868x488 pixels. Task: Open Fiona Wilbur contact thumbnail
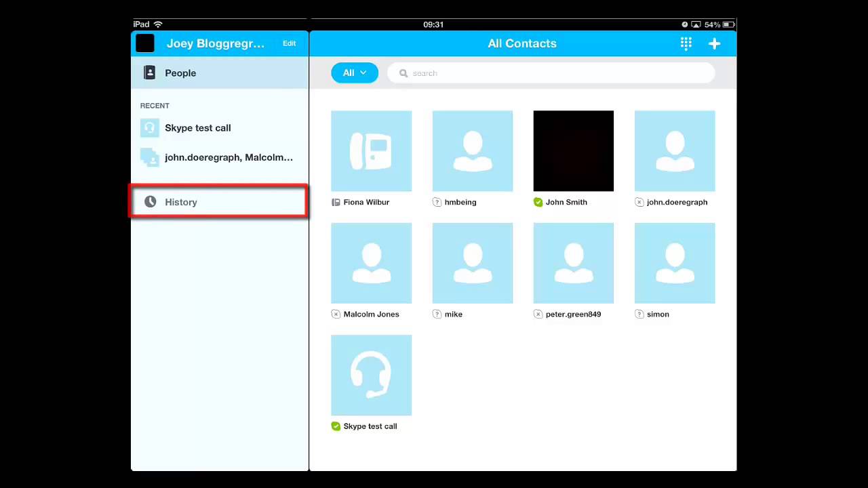tap(371, 150)
